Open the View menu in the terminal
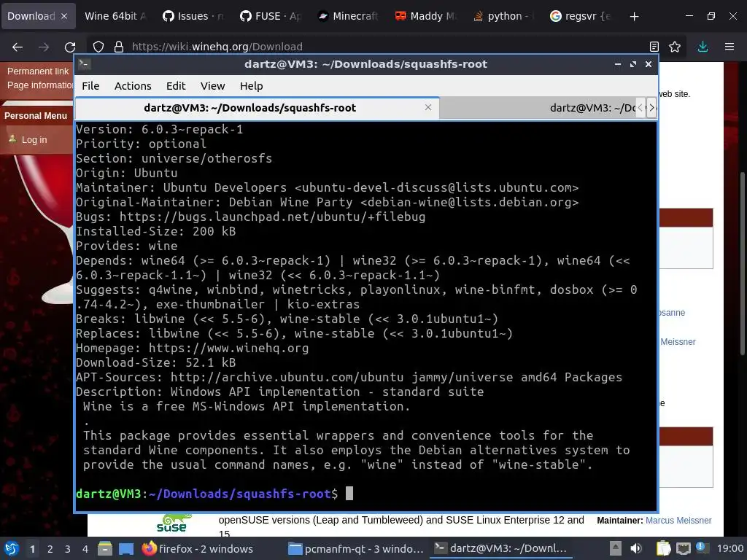The height and width of the screenshot is (560, 747). (212, 86)
